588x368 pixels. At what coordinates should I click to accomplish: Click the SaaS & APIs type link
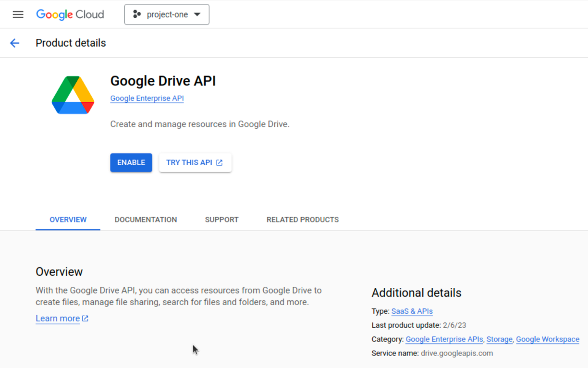pyautogui.click(x=412, y=311)
